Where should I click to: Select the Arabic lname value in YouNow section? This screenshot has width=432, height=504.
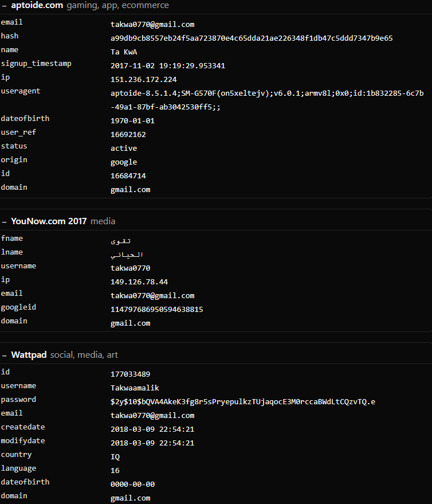(127, 255)
